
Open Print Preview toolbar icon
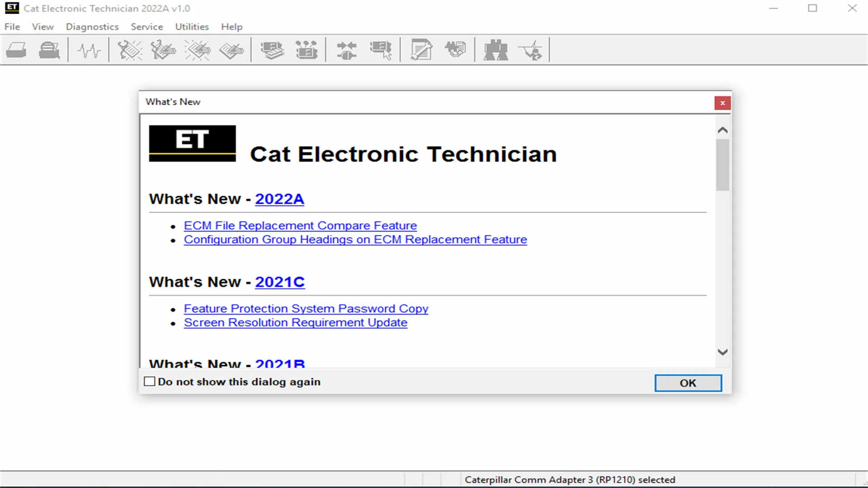pos(49,50)
